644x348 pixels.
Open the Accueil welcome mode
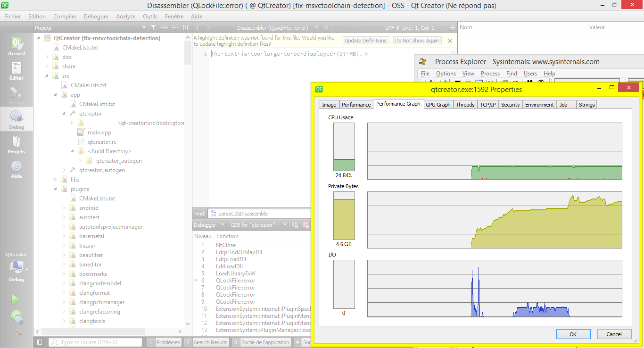16,46
